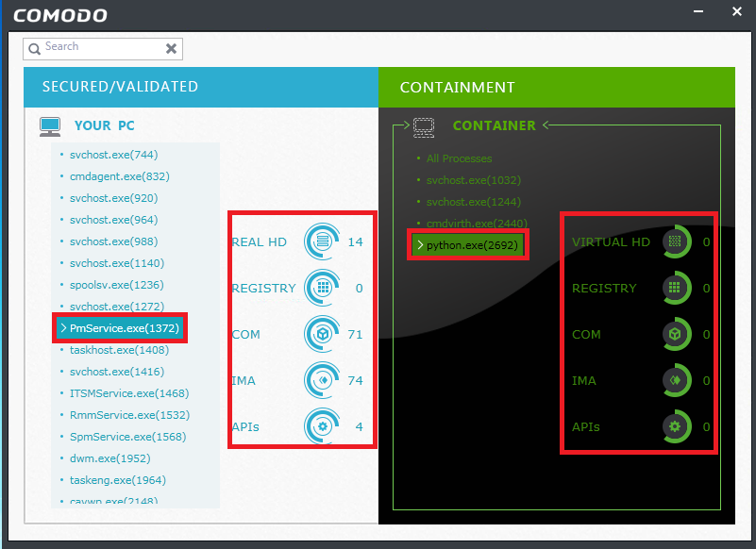Select svchost.exe(964) process
Viewport: 756px width, 549px height.
[x=114, y=220]
